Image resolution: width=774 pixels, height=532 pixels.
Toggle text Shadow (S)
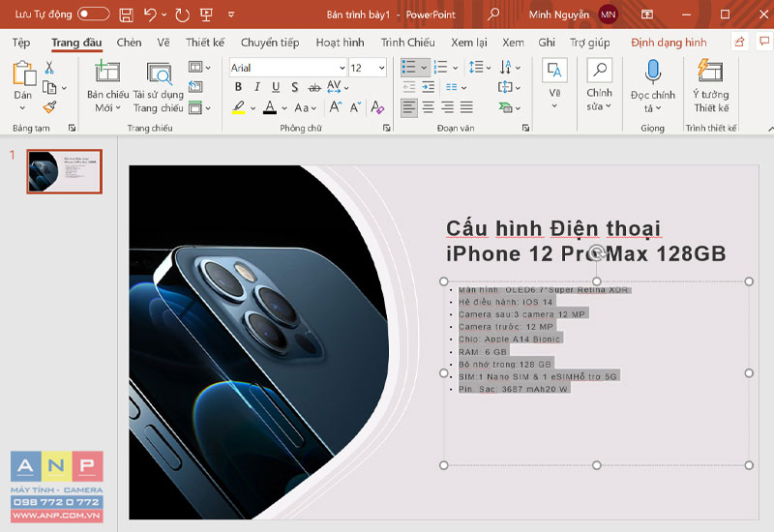(295, 87)
